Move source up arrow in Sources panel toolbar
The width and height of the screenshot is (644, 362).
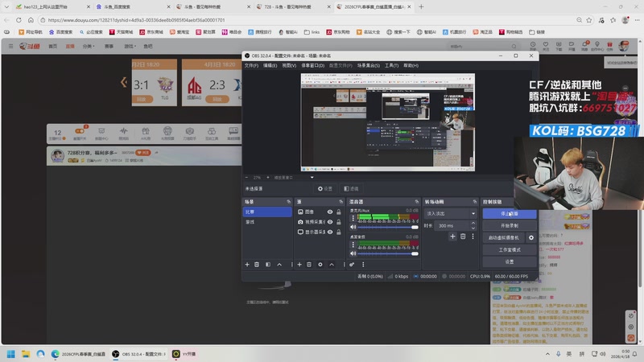pos(332,265)
